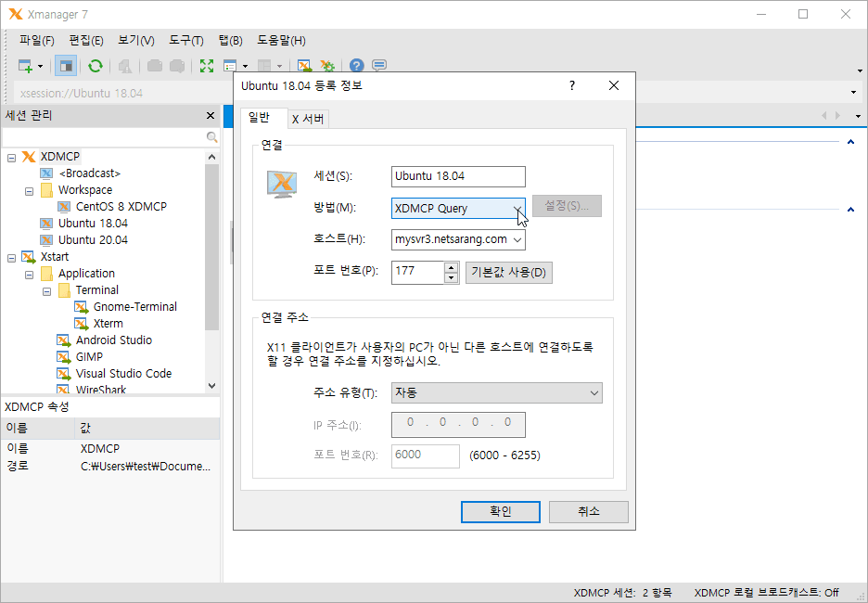
Task: Open the 파일(F) menu
Action: coord(37,41)
